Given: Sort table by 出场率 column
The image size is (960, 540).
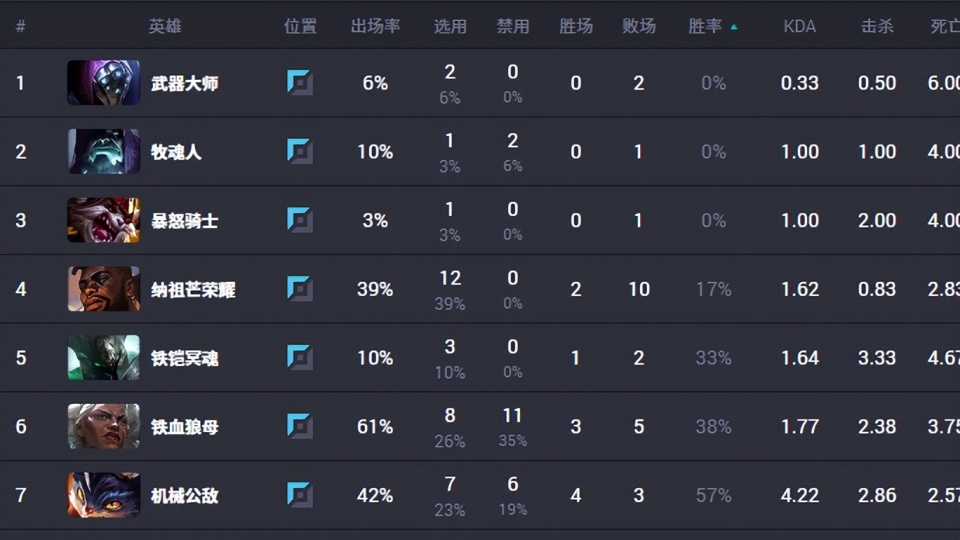Looking at the screenshot, I should [x=375, y=26].
